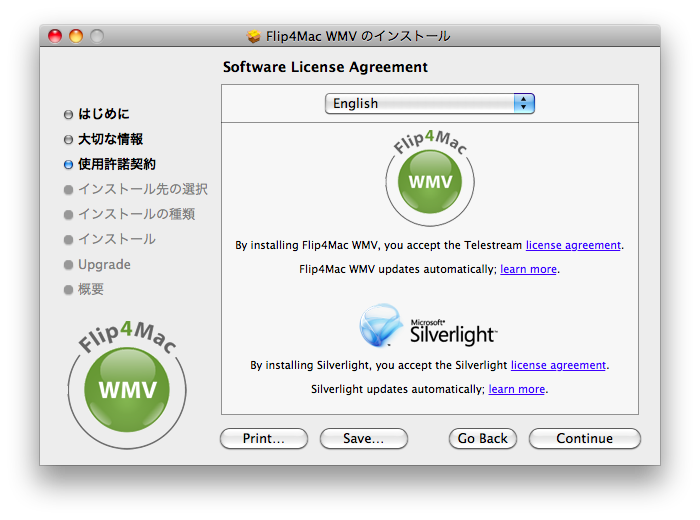Click the Go Back button
Image resolution: width=700 pixels, height=520 pixels.
(483, 439)
